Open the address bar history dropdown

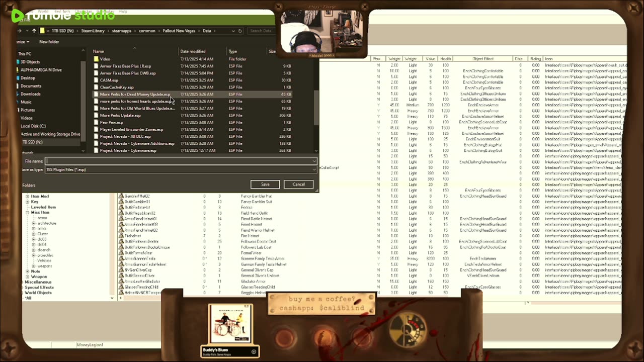point(233,31)
